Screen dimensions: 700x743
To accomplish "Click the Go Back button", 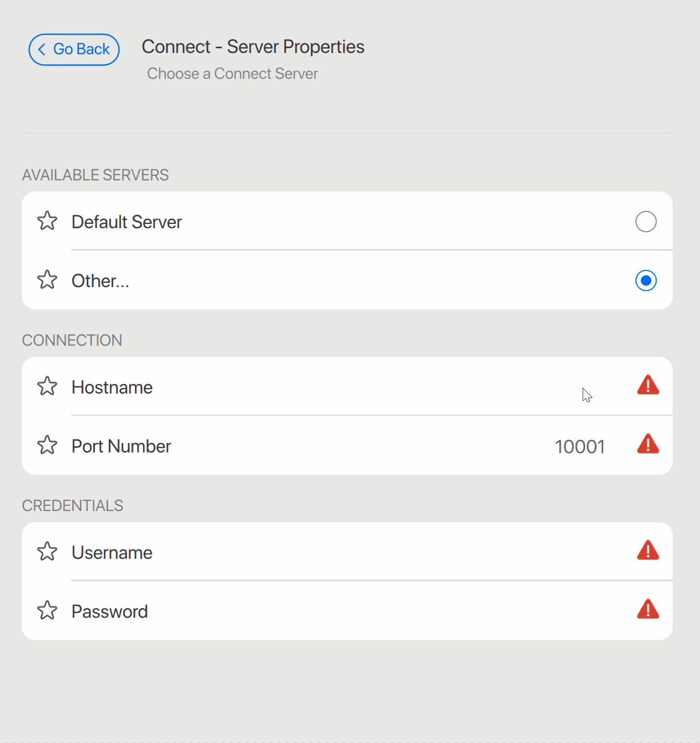I will [x=74, y=49].
